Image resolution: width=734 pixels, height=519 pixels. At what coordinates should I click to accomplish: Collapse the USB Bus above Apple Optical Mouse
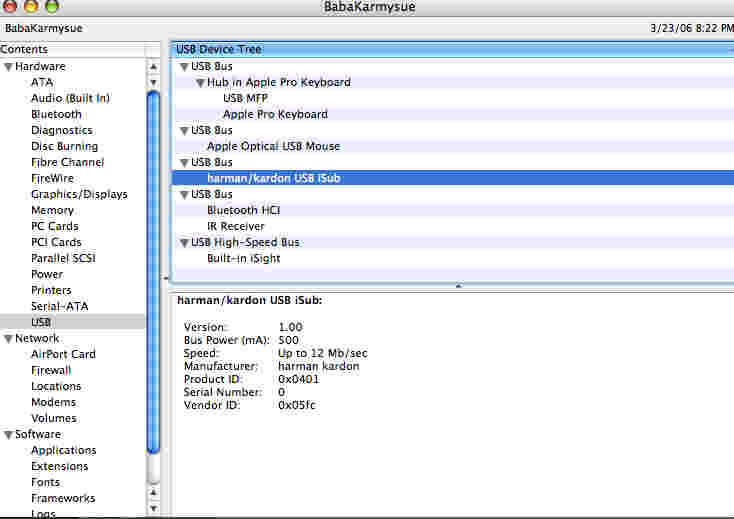(x=184, y=131)
